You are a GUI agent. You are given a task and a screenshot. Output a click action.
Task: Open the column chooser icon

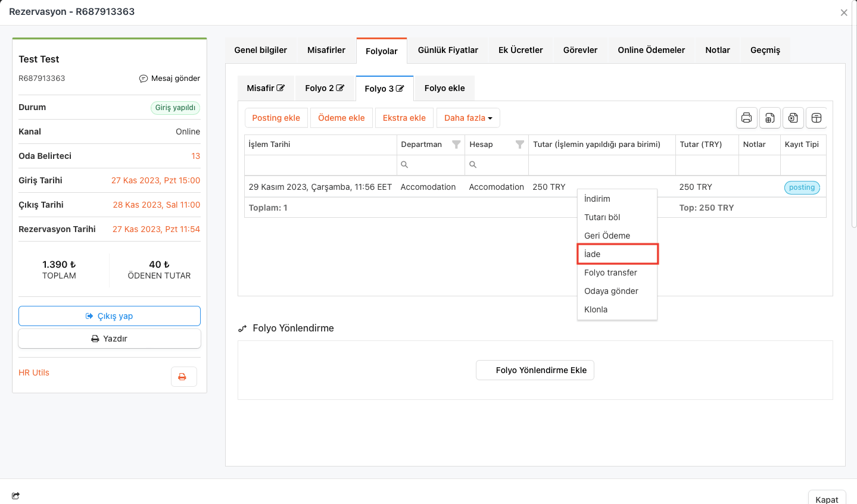(x=817, y=118)
